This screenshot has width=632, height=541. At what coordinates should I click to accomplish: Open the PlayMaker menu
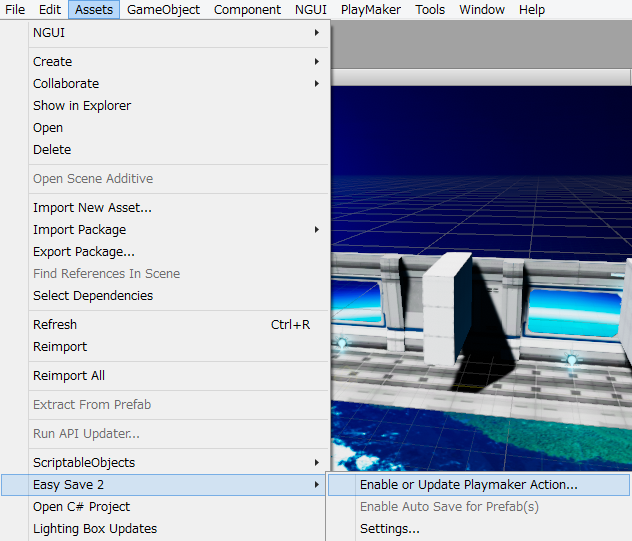[370, 9]
